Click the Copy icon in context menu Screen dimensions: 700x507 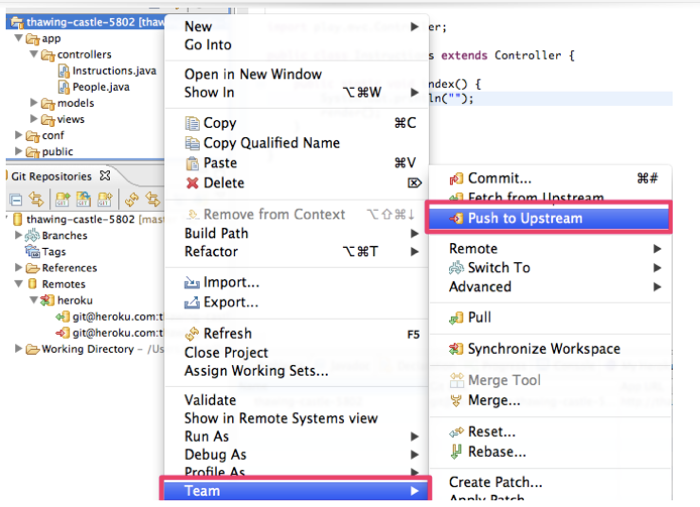click(x=192, y=123)
